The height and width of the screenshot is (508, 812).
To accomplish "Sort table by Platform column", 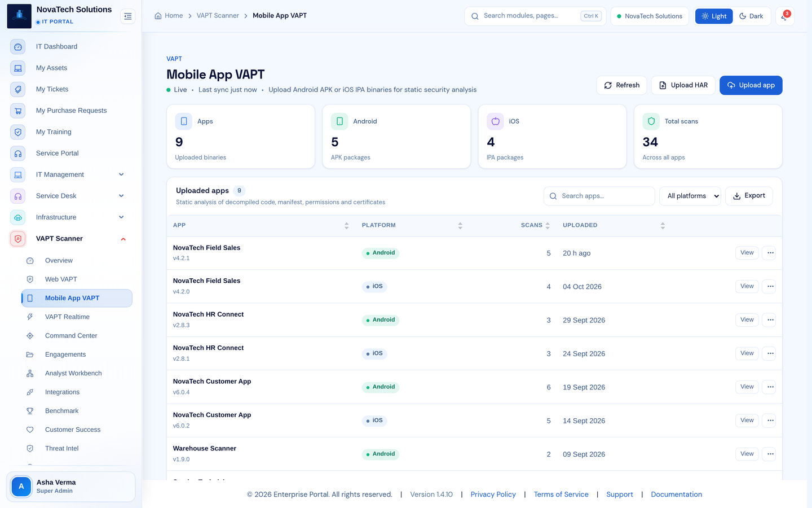I will (x=412, y=225).
